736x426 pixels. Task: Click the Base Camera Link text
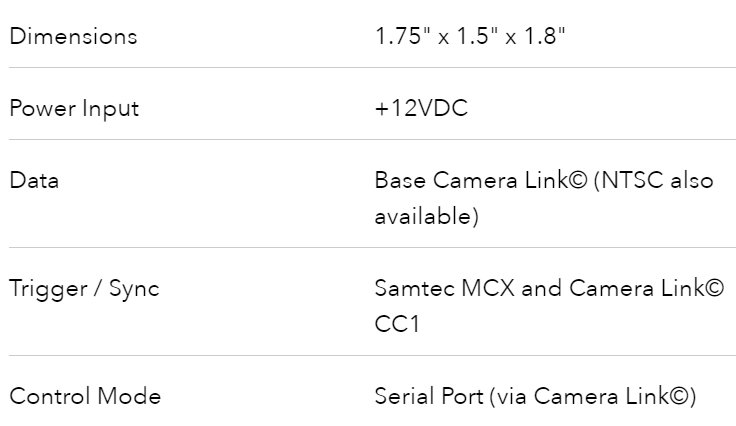pyautogui.click(x=473, y=181)
